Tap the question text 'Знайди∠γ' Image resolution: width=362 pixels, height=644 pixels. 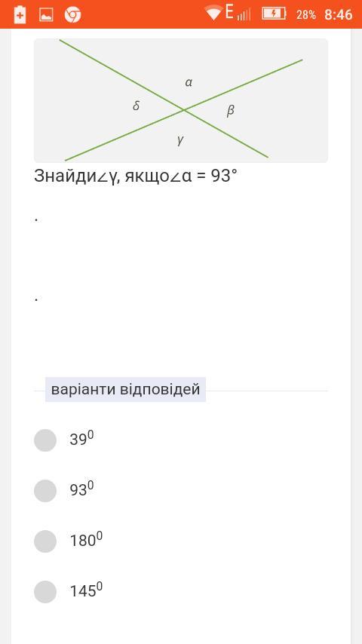coord(75,177)
